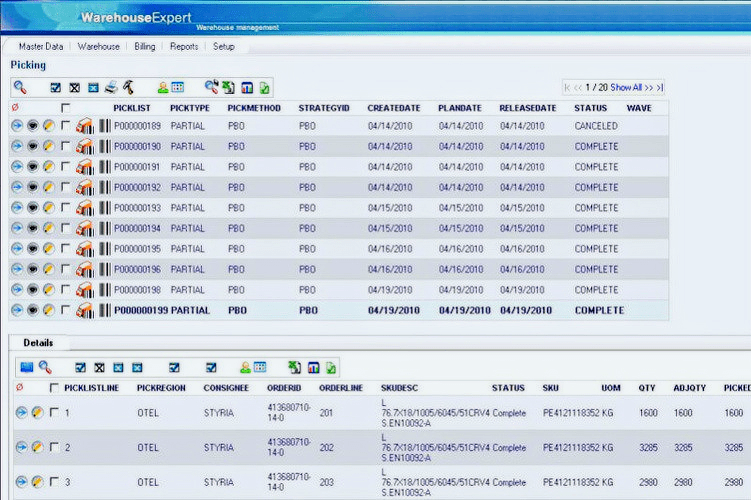This screenshot has height=500, width=751.
Task: Click the eye view icon for P000000190
Action: click(33, 147)
